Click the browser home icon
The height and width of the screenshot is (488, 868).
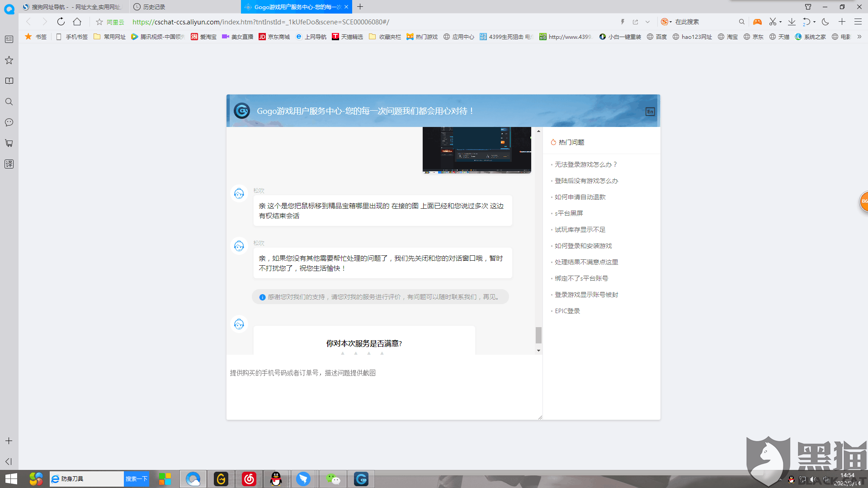77,22
